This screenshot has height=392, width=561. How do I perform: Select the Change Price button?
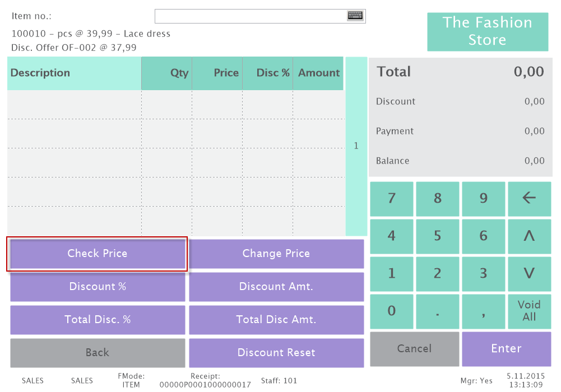click(276, 254)
